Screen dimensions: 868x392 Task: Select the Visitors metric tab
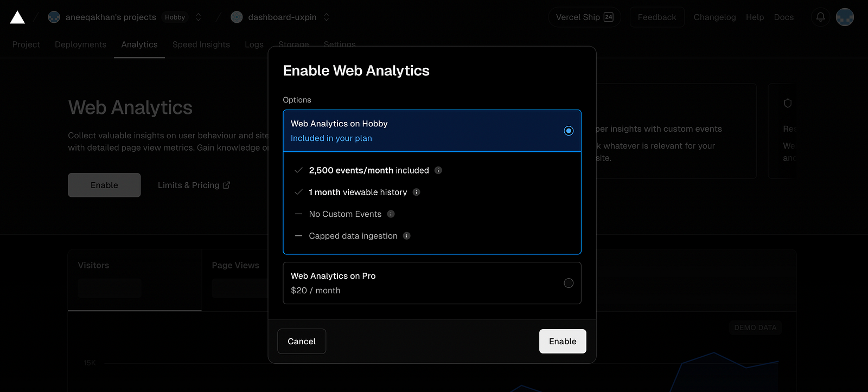[135, 280]
